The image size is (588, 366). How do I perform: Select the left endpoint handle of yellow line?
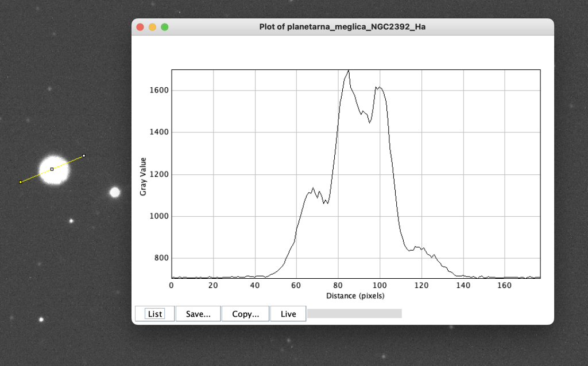pyautogui.click(x=21, y=182)
